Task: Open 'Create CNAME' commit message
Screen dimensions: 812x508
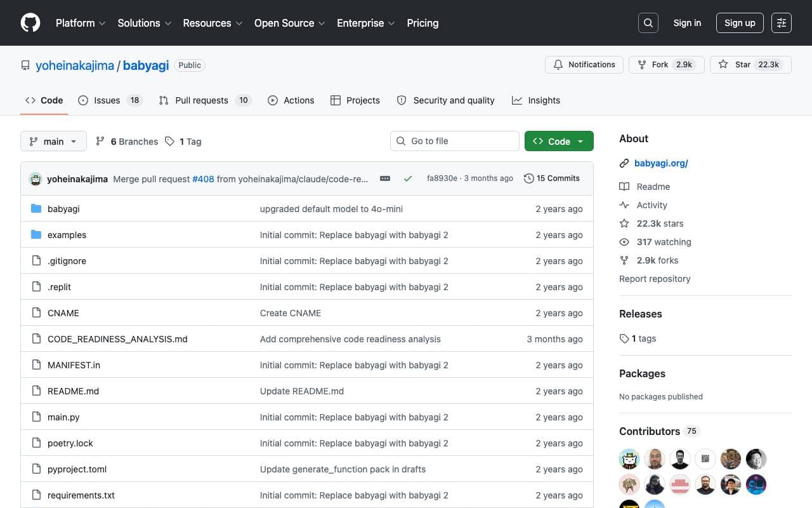Action: 291,313
